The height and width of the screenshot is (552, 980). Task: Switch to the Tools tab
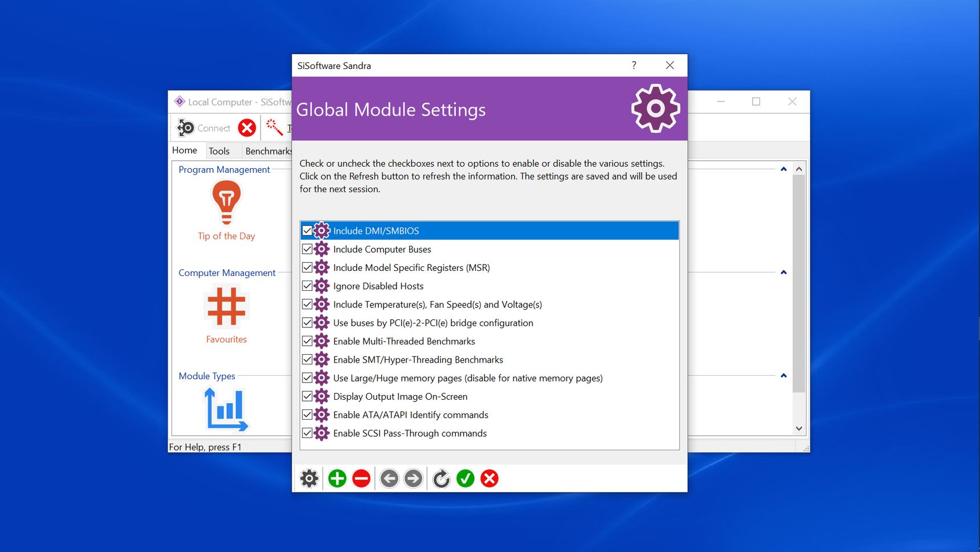[219, 151]
